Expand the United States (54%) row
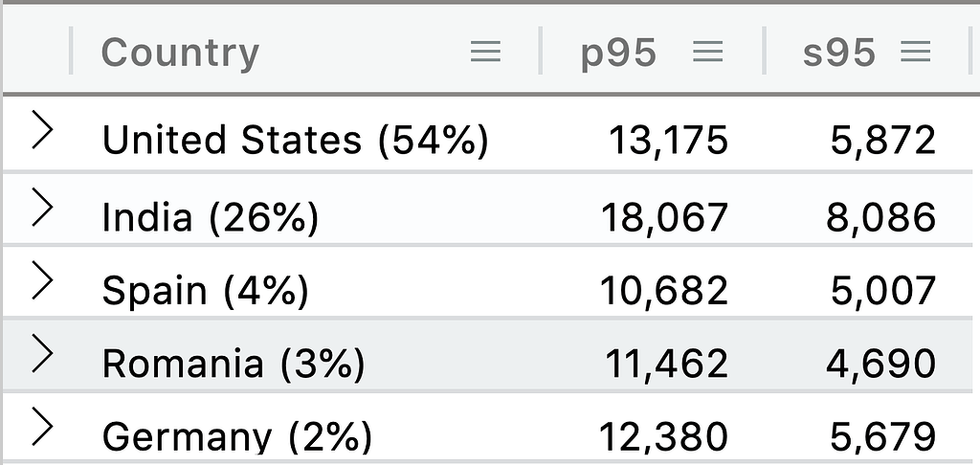 tap(42, 130)
